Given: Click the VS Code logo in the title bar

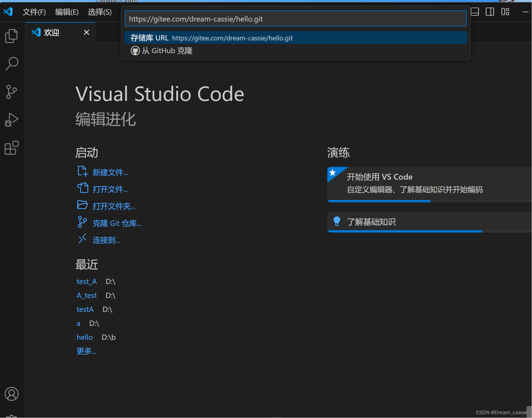Looking at the screenshot, I should pyautogui.click(x=8, y=12).
